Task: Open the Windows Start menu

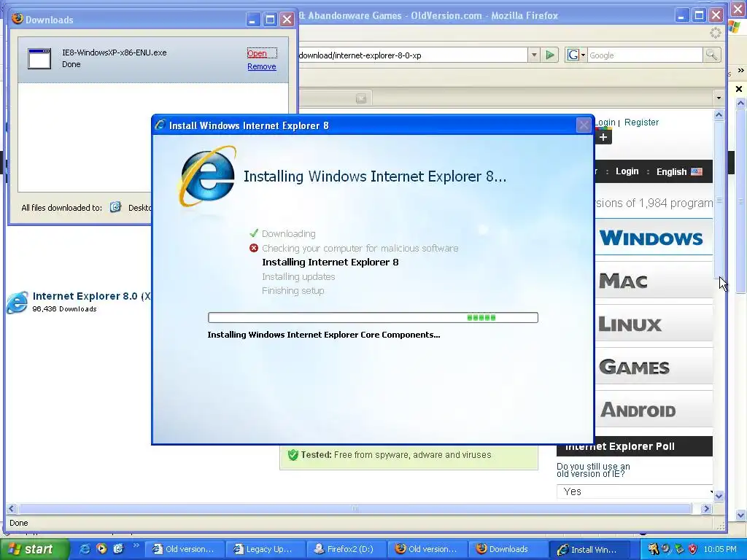Action: tap(35, 549)
